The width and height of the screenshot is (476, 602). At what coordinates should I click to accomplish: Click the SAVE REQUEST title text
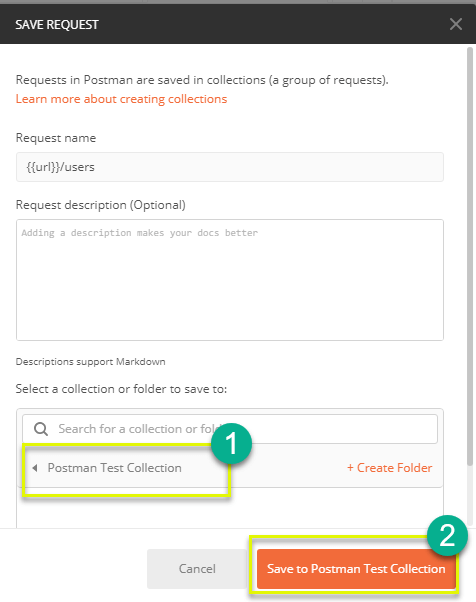(x=57, y=25)
